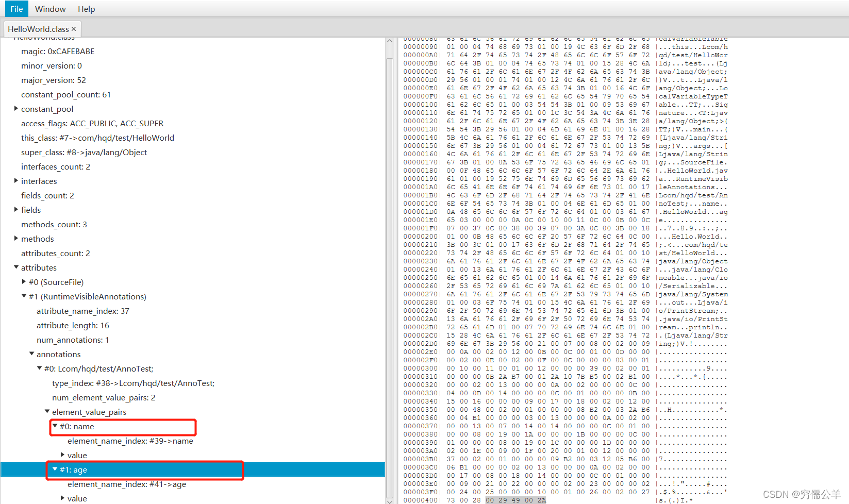The image size is (849, 504).
Task: Select the constant_pool_count: 61 row
Action: (66, 94)
